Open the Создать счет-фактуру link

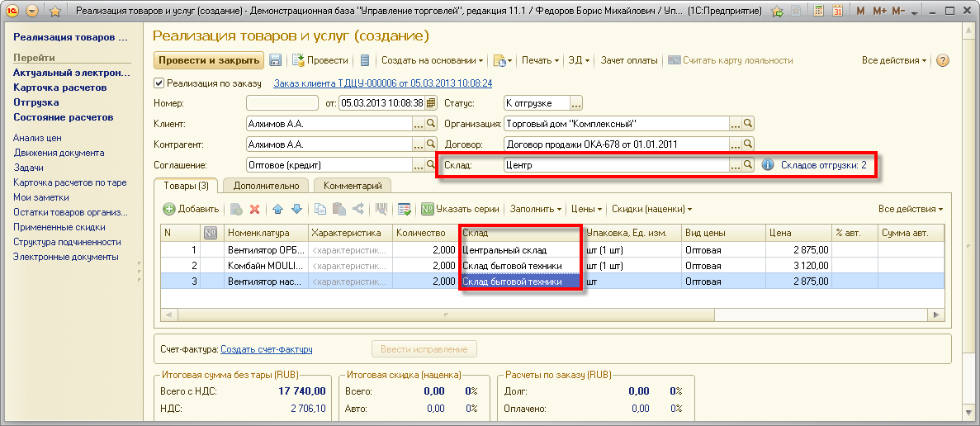click(x=266, y=349)
